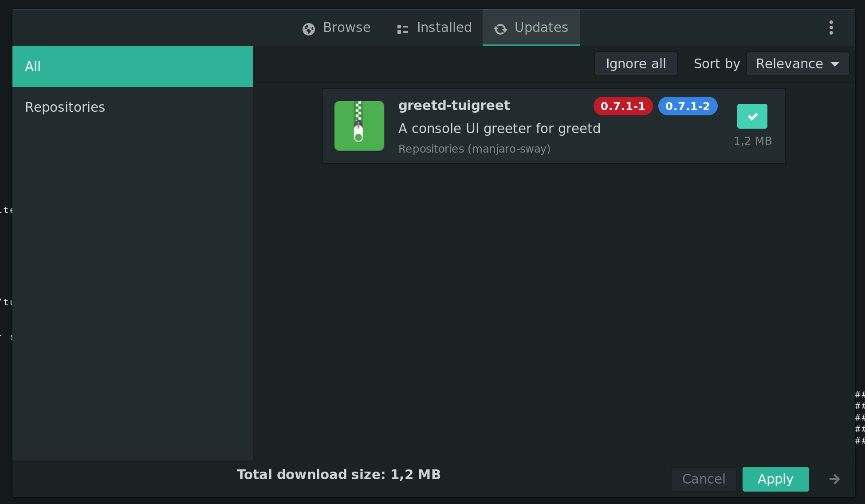The width and height of the screenshot is (865, 504).
Task: Toggle selection of the greetd-tuigreet update
Action: tap(752, 116)
